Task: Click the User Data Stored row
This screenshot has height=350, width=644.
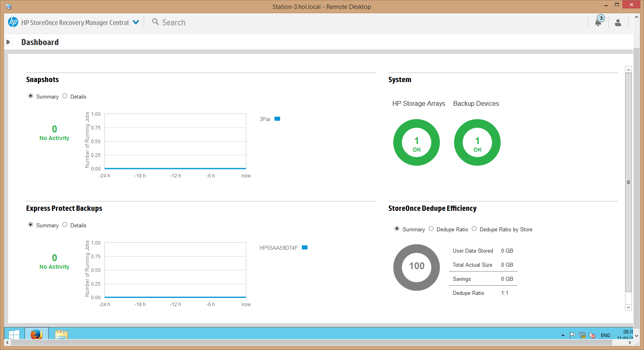Action: (483, 251)
